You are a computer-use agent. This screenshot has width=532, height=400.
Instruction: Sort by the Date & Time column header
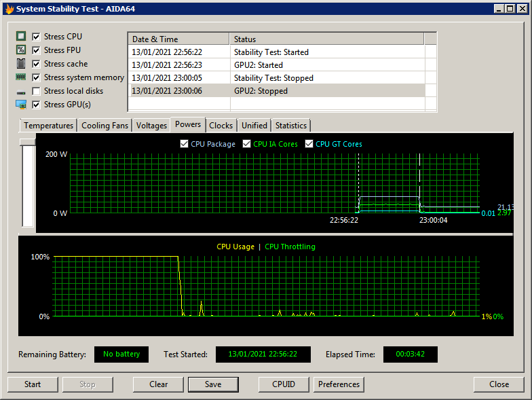pyautogui.click(x=179, y=39)
